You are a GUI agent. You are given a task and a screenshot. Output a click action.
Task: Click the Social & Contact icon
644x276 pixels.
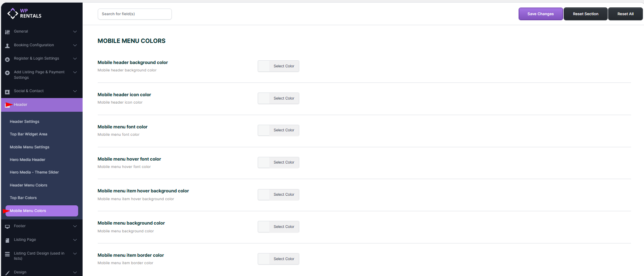coord(7,92)
